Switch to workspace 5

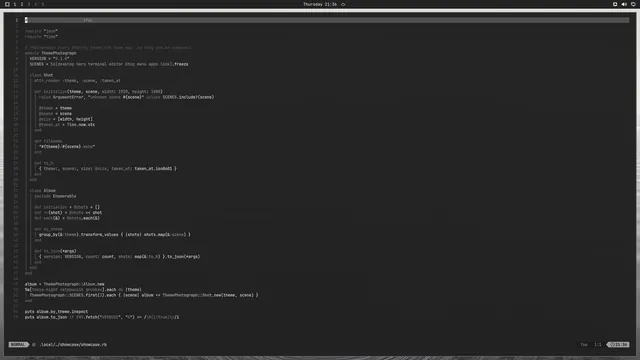[x=42, y=4]
